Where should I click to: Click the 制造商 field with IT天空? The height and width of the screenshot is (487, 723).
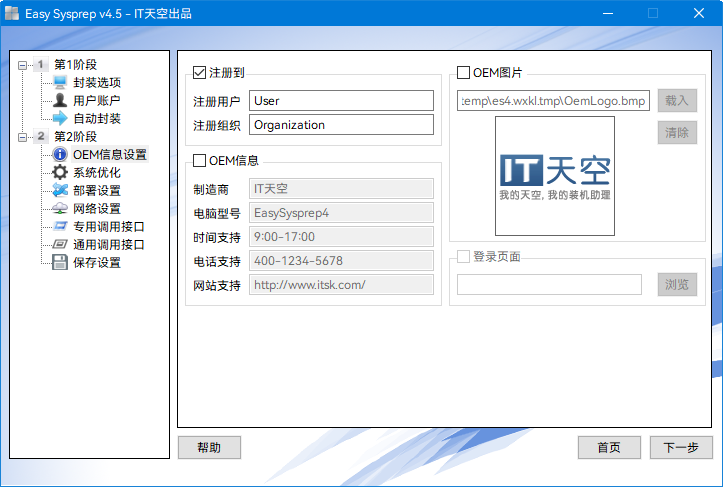[x=341, y=189]
